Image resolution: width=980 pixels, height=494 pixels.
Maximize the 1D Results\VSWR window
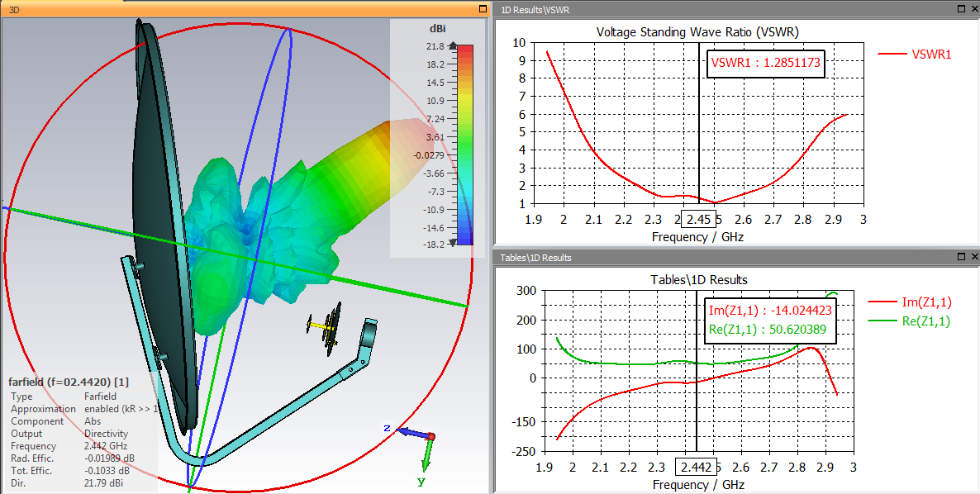coord(961,9)
